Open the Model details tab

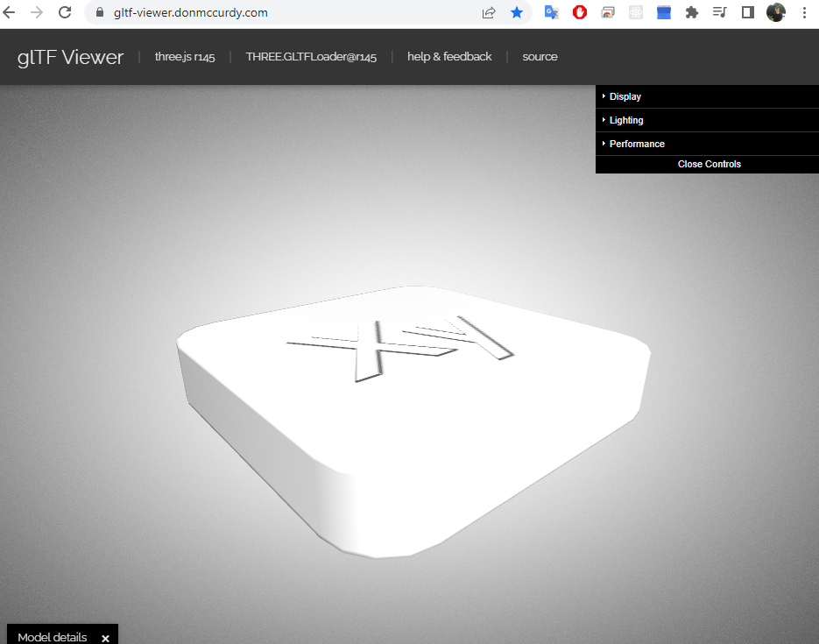tap(51, 637)
